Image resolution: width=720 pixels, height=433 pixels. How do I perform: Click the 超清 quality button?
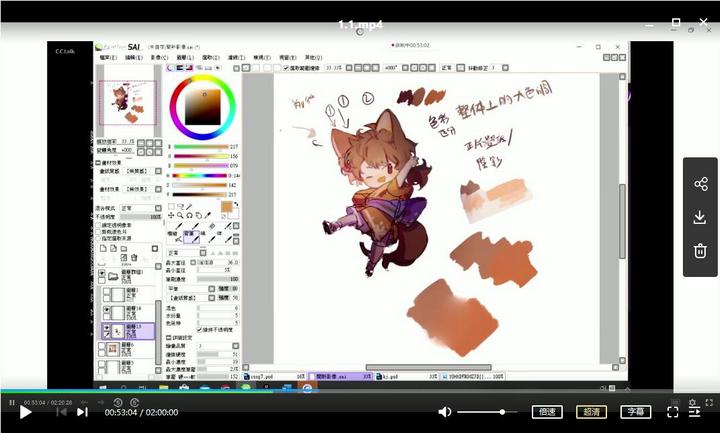[x=591, y=412]
